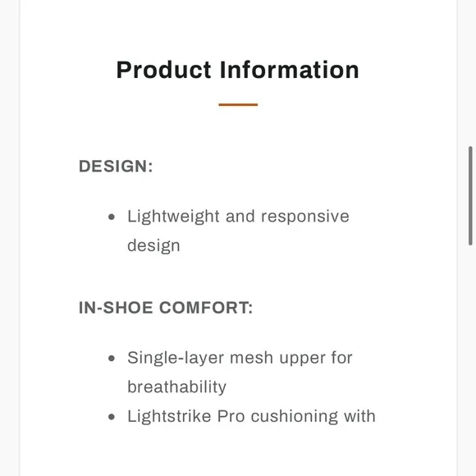Click the word design in first bullet
Viewport: 476px width, 476px height.
point(153,246)
